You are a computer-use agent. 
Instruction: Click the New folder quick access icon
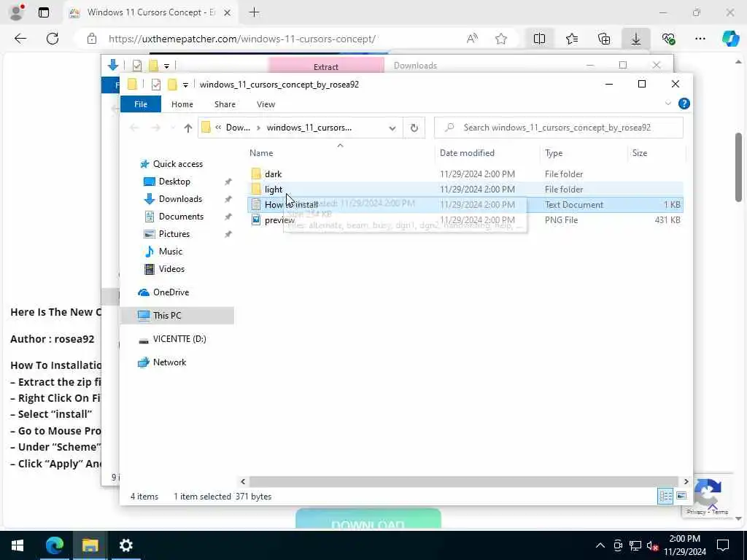pyautogui.click(x=172, y=85)
